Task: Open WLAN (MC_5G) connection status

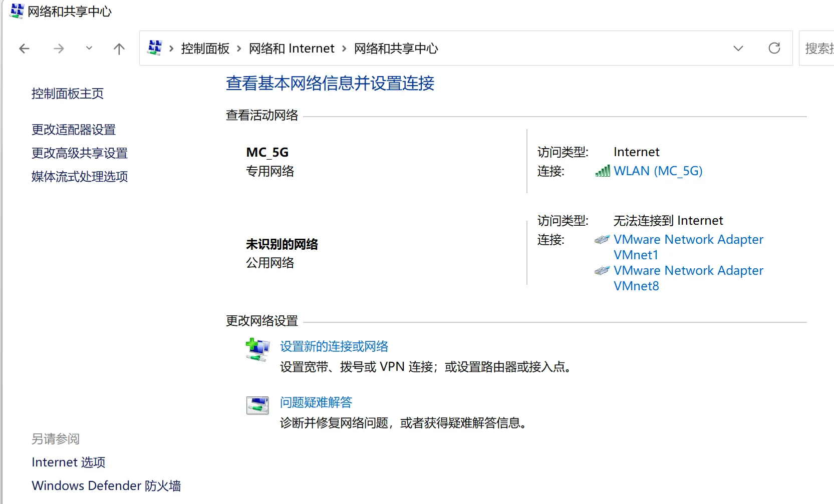Action: [x=658, y=171]
